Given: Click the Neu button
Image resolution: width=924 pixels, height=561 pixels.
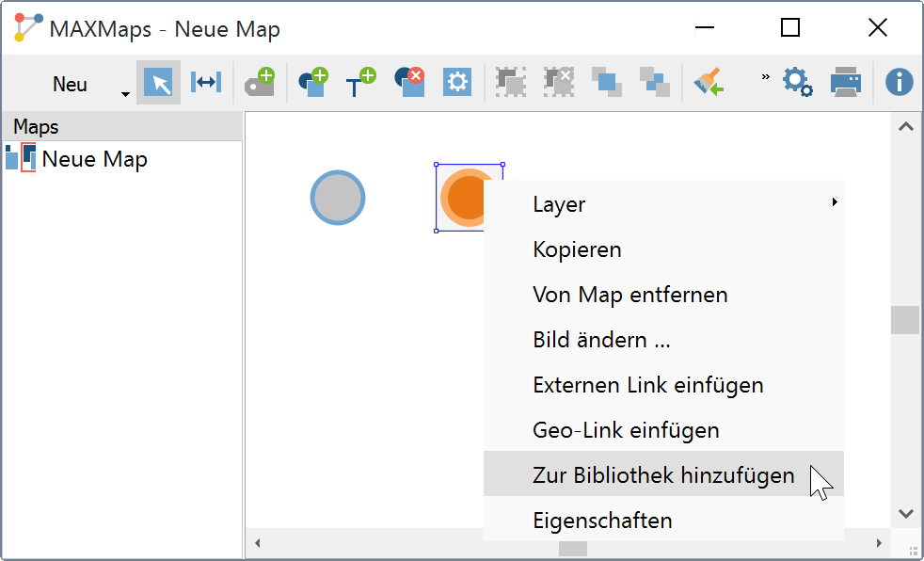Looking at the screenshot, I should pyautogui.click(x=70, y=85).
